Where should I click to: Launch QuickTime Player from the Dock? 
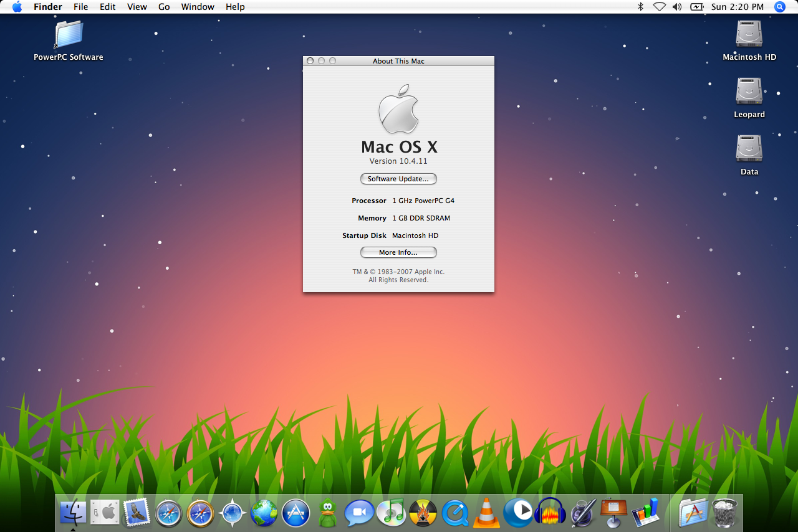click(x=455, y=513)
